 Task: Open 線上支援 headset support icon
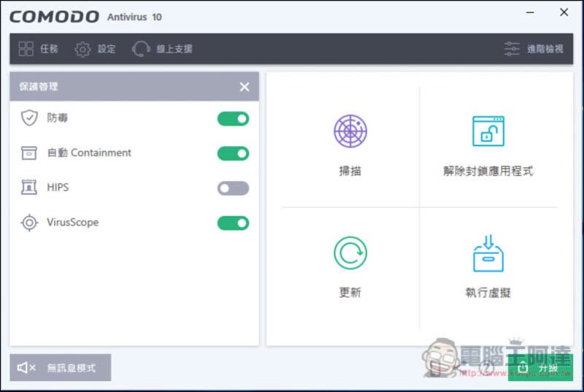pyautogui.click(x=141, y=49)
